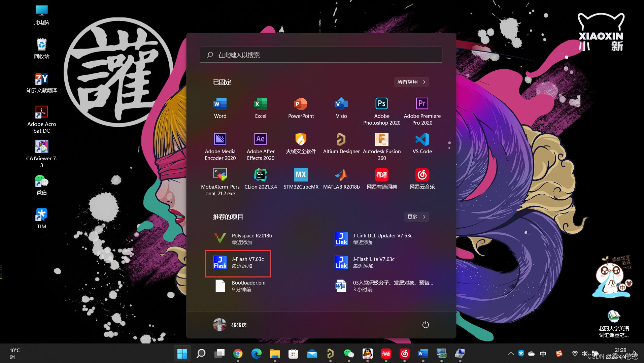
Task: Launch Altium Designer
Action: click(x=341, y=143)
